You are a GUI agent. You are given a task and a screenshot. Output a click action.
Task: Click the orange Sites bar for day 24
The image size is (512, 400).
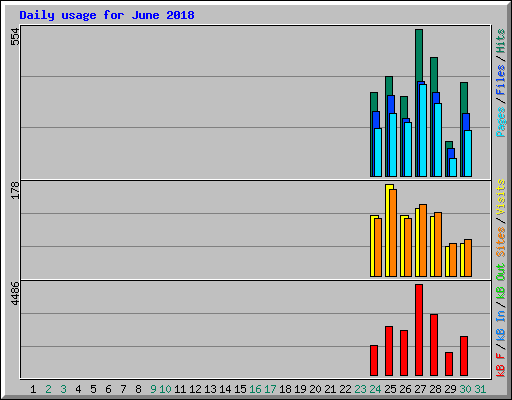pos(378,247)
